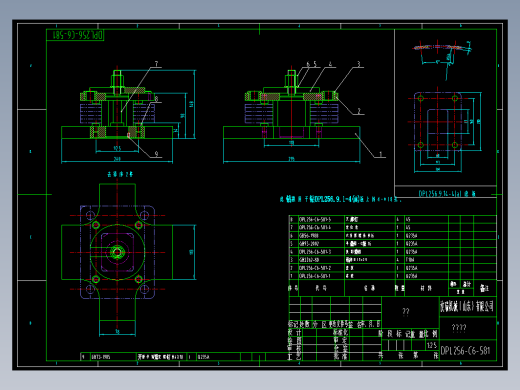Select parts-list row 1 code DPL256-C6-581-1
The width and height of the screenshot is (520, 390).
(315, 276)
